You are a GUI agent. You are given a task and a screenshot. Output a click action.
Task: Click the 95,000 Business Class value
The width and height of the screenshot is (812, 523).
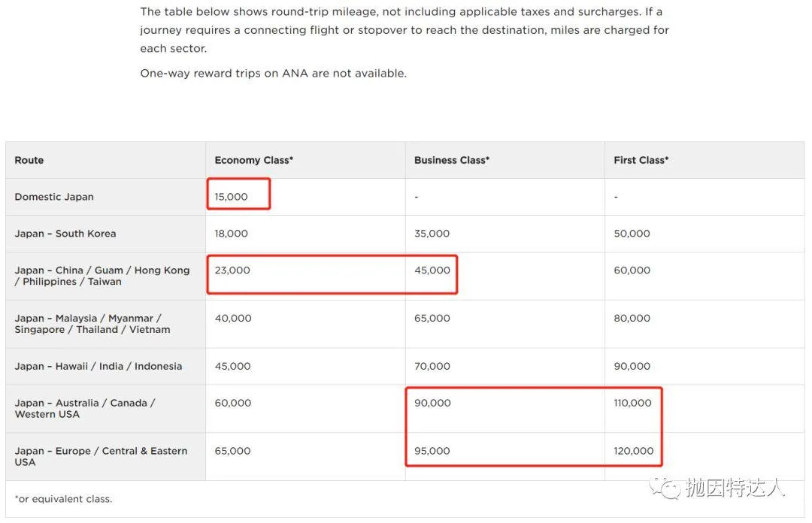pos(432,452)
